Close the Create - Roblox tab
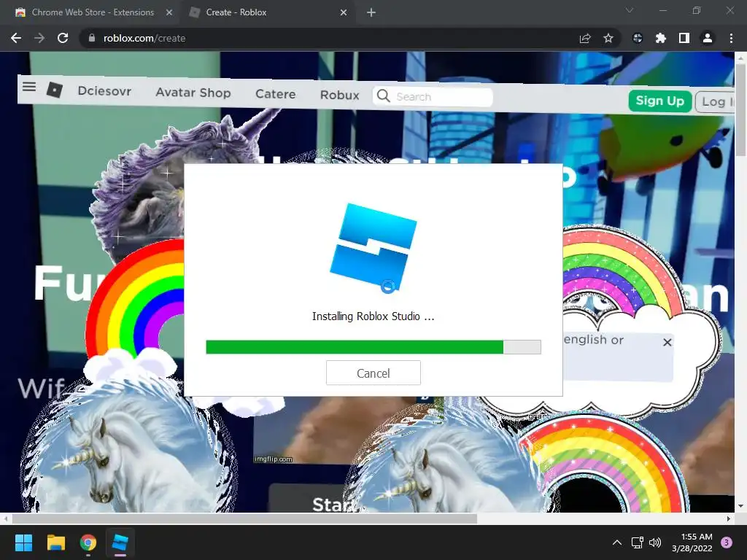 344,12
